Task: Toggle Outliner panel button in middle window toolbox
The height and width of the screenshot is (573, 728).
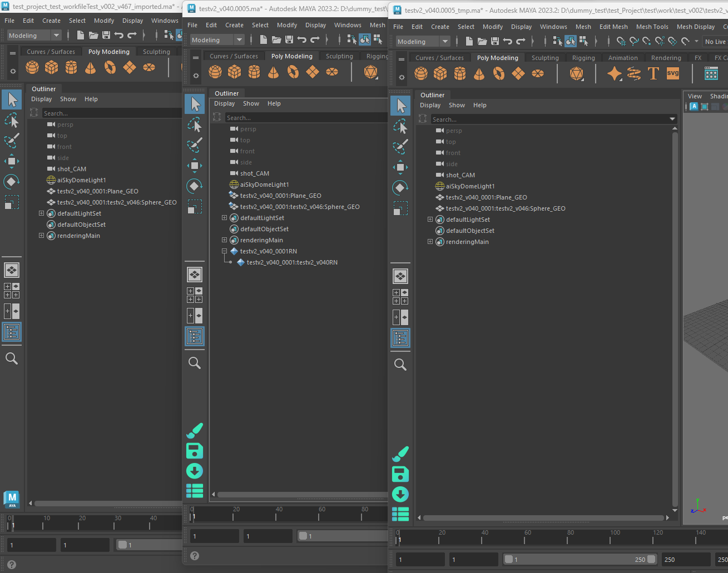Action: click(195, 336)
